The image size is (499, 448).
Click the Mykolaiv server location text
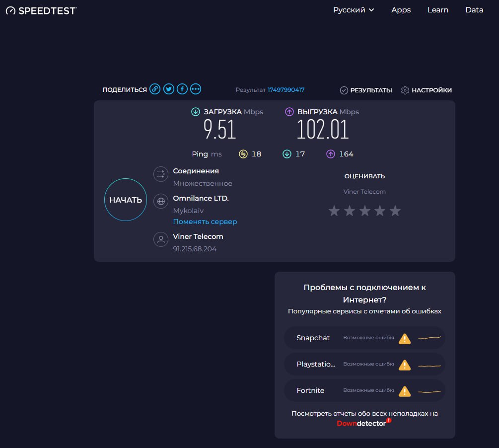pyautogui.click(x=188, y=211)
